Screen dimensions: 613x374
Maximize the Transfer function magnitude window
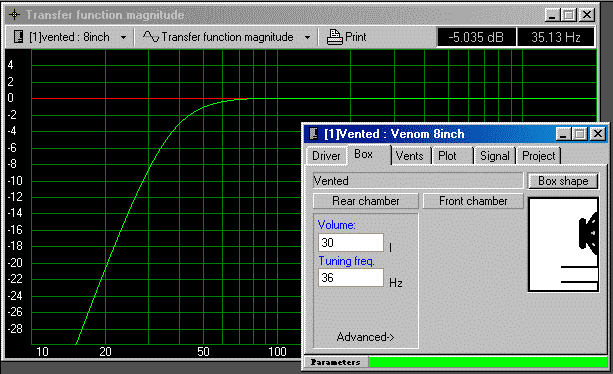569,15
